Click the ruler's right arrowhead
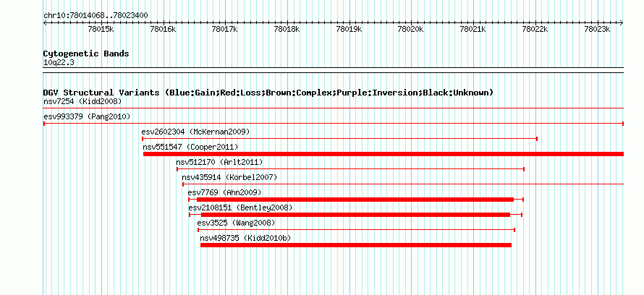Image resolution: width=644 pixels, height=295 pixels. click(x=622, y=23)
